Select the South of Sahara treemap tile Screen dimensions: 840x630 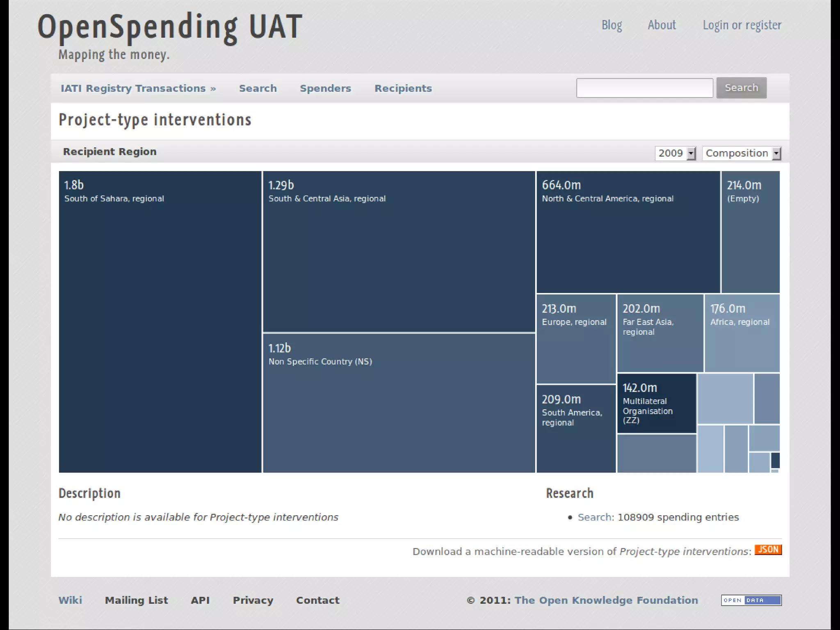point(160,322)
